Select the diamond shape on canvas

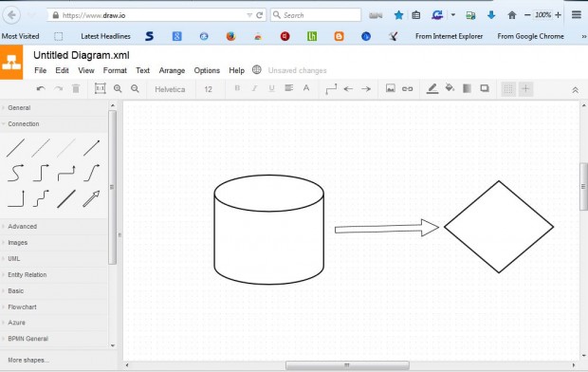click(499, 227)
